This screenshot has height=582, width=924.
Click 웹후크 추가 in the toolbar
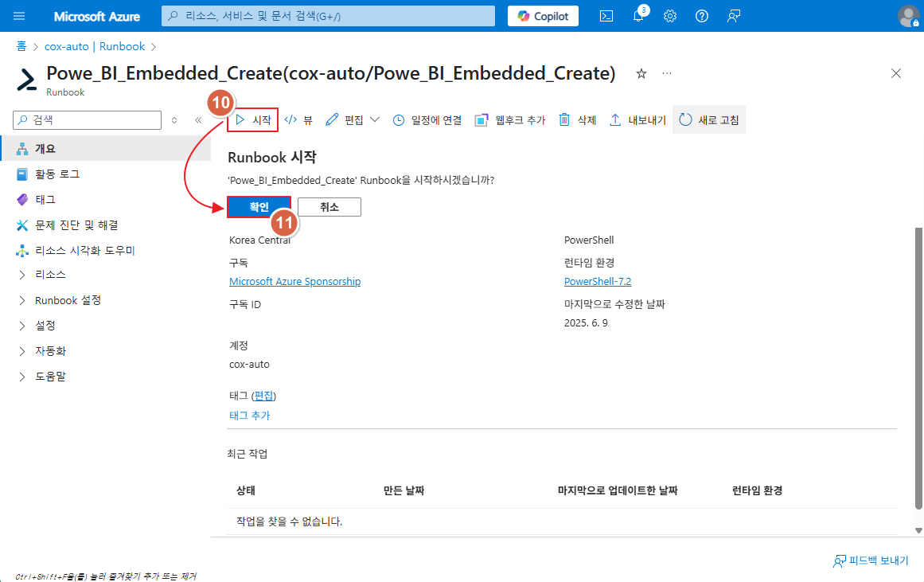tap(510, 119)
